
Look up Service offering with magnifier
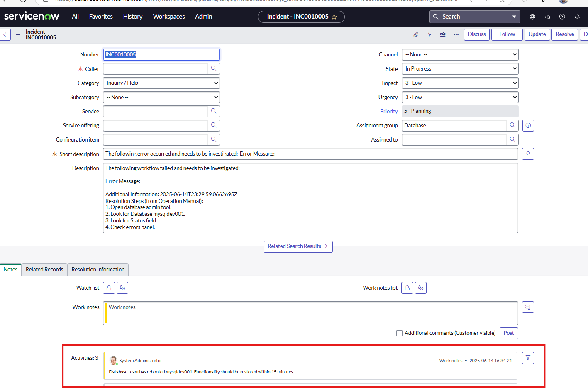point(214,125)
